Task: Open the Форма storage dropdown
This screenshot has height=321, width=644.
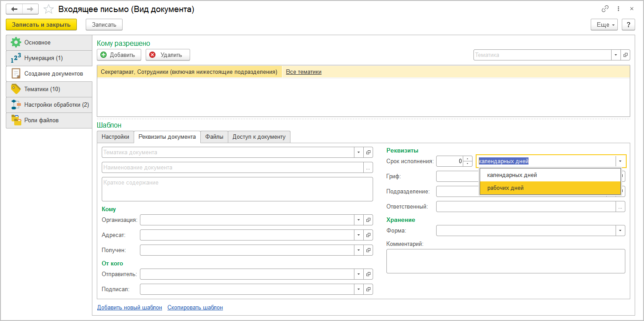Action: (x=620, y=231)
